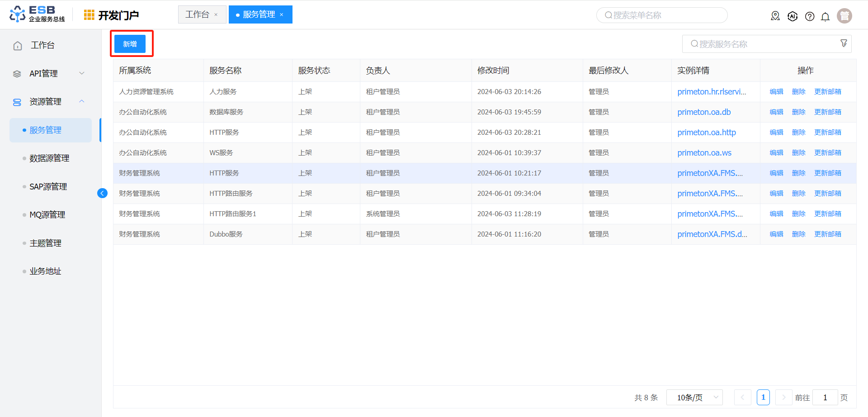
Task: Open the primeton.oa.db instance link
Action: pyautogui.click(x=704, y=112)
